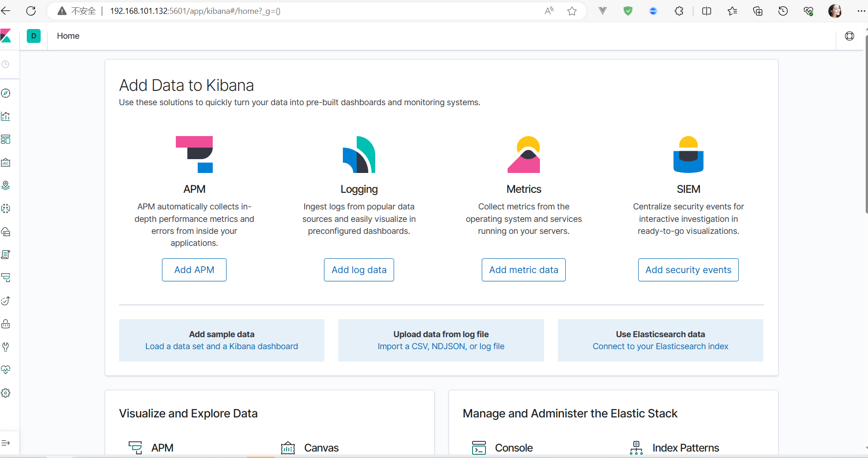Click the Metrics solution logo
Image resolution: width=868 pixels, height=458 pixels.
tap(524, 155)
